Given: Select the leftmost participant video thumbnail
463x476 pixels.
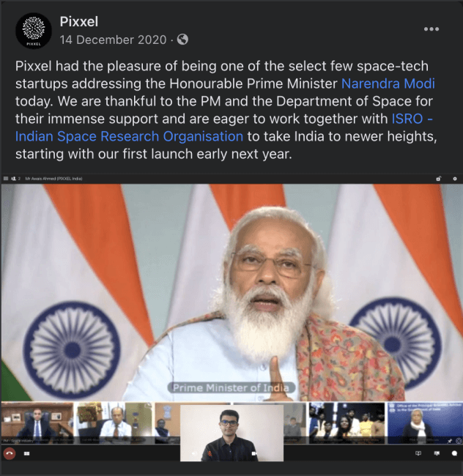Looking at the screenshot, I should pos(37,423).
